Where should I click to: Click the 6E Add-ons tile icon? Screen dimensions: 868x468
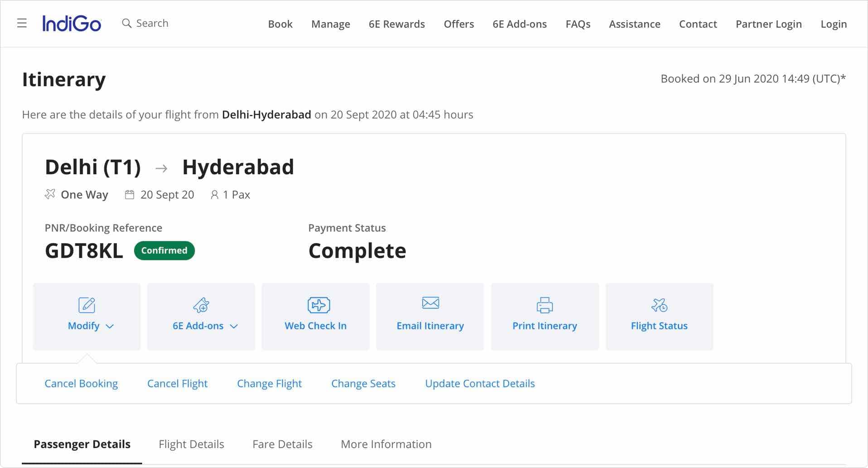201,305
